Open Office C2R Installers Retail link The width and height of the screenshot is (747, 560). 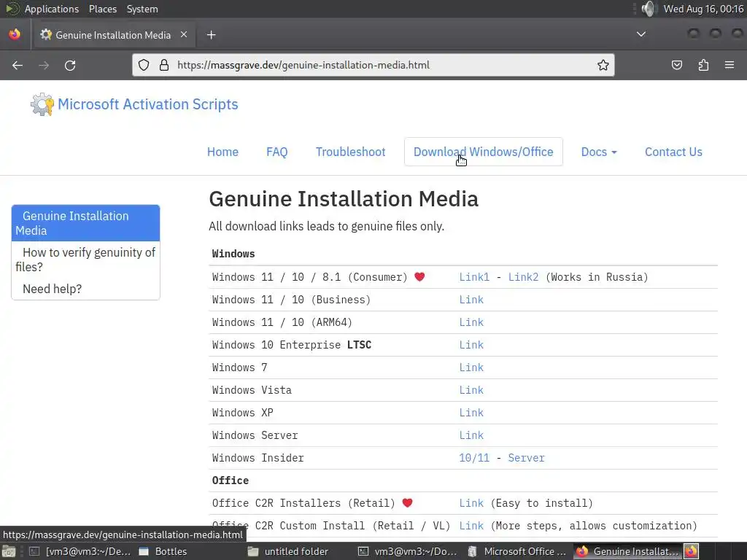pos(471,503)
